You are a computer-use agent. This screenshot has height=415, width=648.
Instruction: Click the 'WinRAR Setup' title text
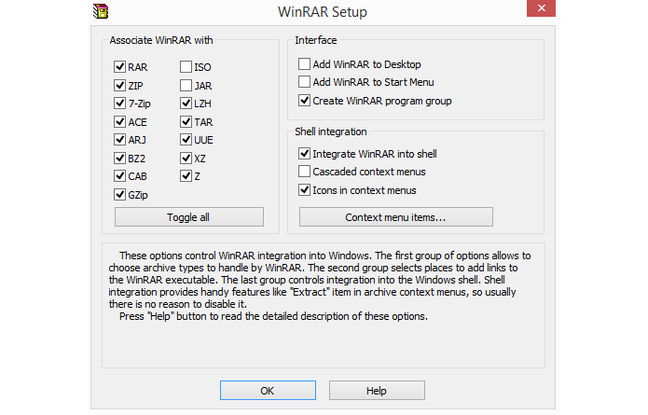pos(322,12)
